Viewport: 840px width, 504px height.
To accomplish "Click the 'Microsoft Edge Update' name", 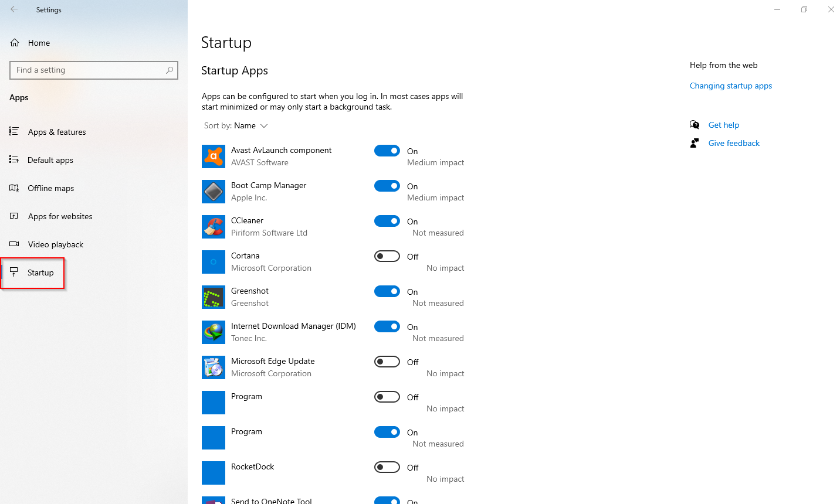I will coord(273,361).
